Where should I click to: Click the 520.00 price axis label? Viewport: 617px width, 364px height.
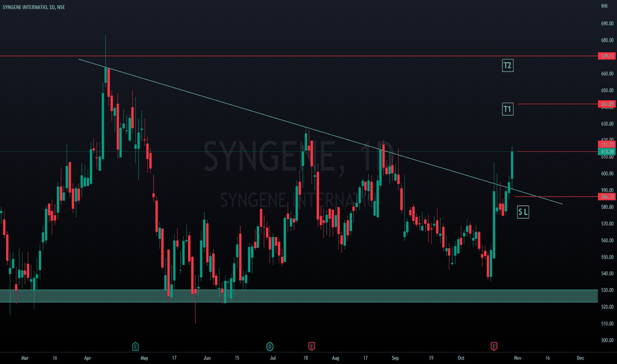[x=607, y=307]
